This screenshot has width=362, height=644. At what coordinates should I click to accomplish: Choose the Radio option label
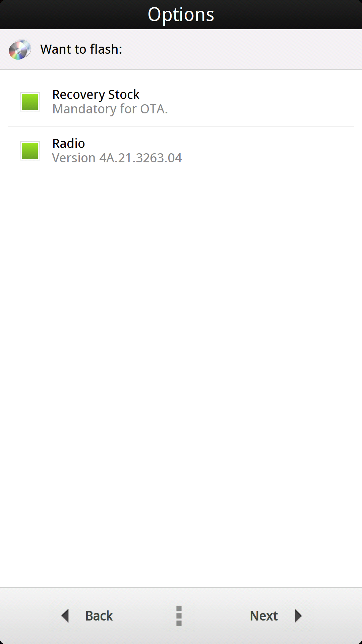point(69,144)
